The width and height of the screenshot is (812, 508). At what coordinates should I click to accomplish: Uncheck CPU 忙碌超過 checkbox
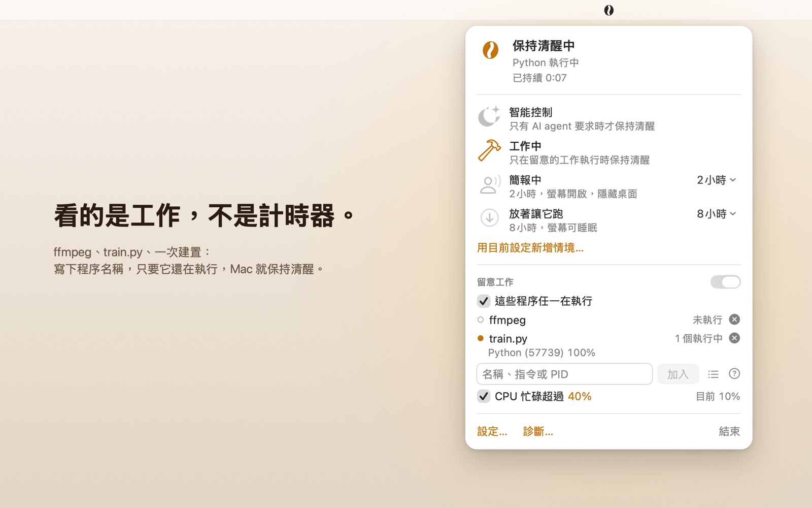click(x=484, y=396)
